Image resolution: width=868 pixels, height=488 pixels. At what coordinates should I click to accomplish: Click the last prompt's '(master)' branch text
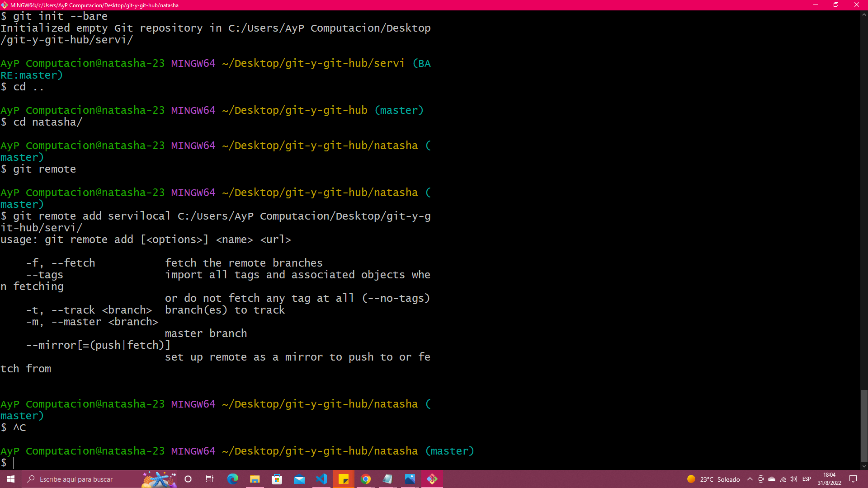click(x=450, y=451)
